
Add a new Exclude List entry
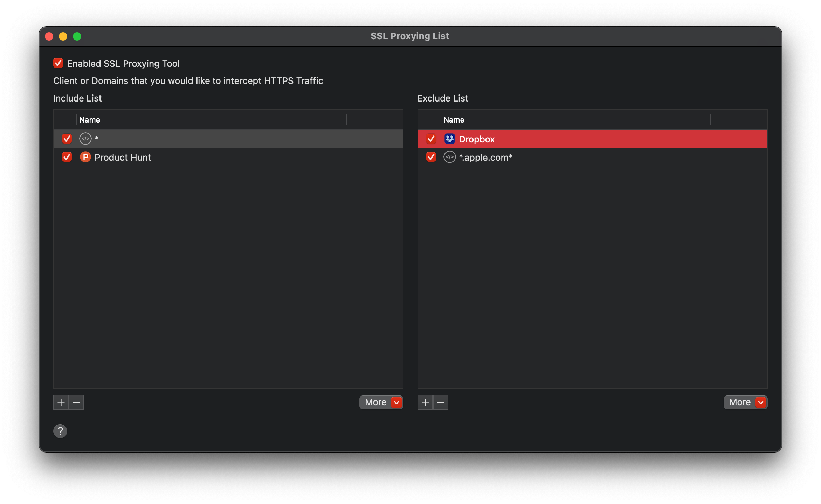tap(425, 402)
